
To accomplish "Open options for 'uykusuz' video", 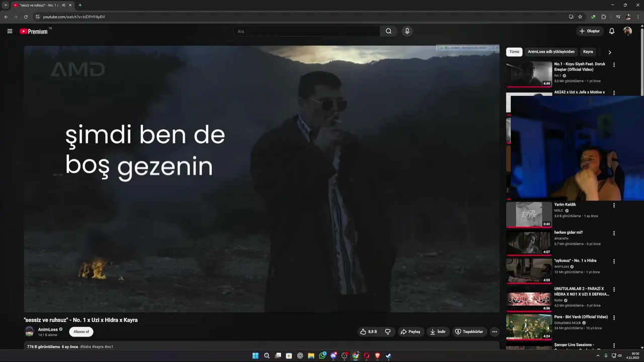I will (614, 261).
